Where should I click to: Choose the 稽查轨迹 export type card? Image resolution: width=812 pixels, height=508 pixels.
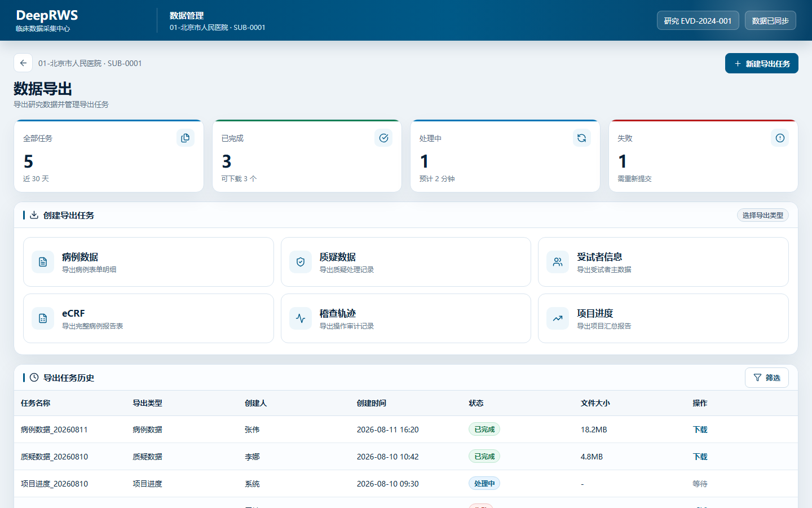point(406,318)
